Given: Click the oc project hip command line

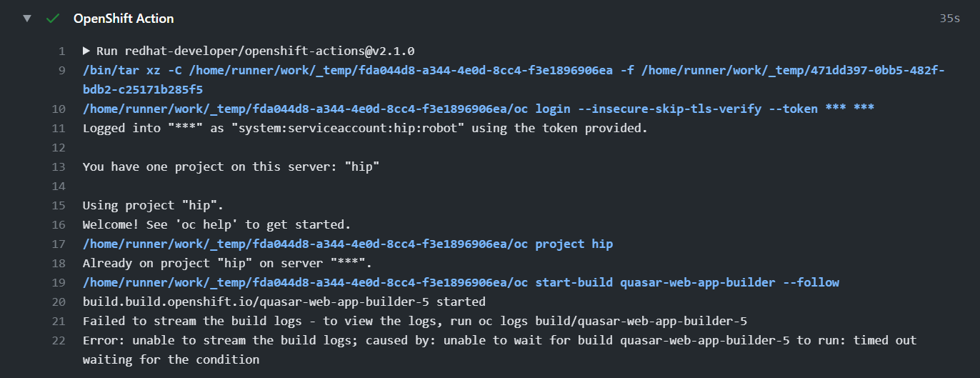Looking at the screenshot, I should tap(348, 244).
